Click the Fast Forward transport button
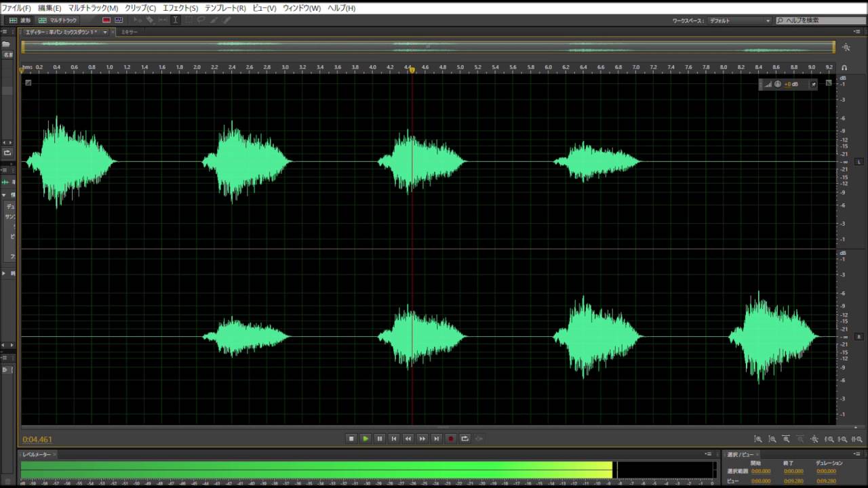The width and height of the screenshot is (868, 488). pyautogui.click(x=422, y=439)
